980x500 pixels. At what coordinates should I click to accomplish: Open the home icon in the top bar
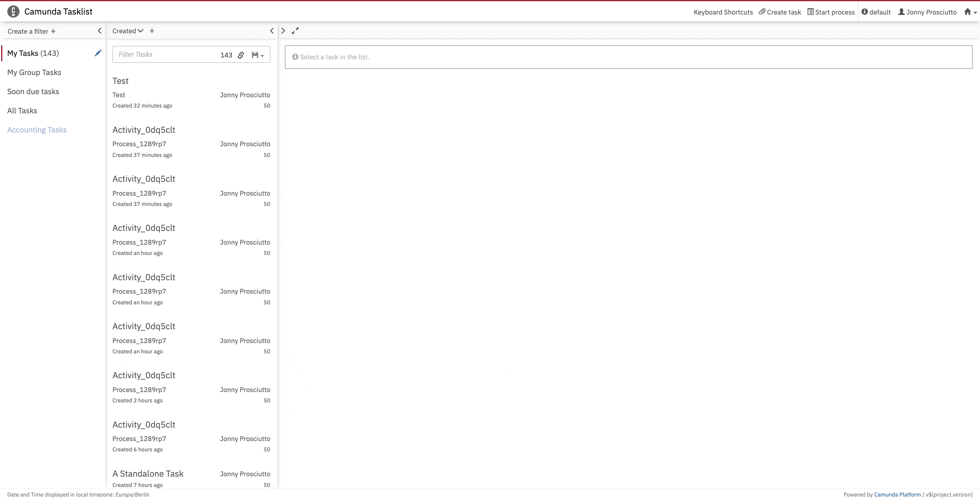pos(967,11)
